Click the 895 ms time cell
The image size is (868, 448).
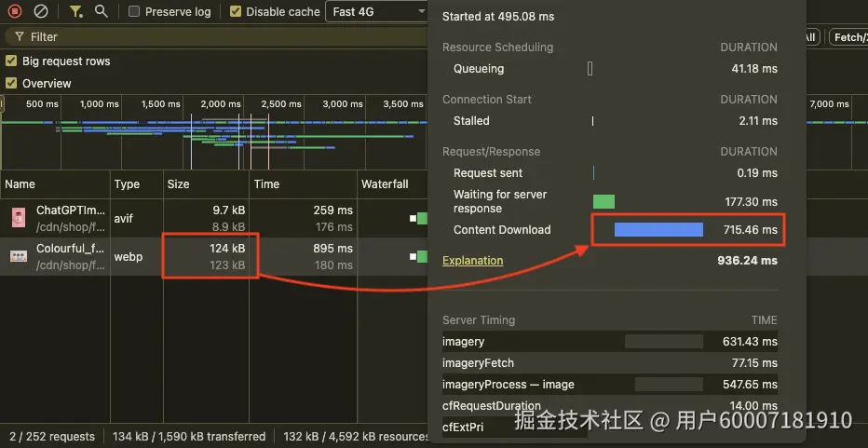click(x=332, y=249)
